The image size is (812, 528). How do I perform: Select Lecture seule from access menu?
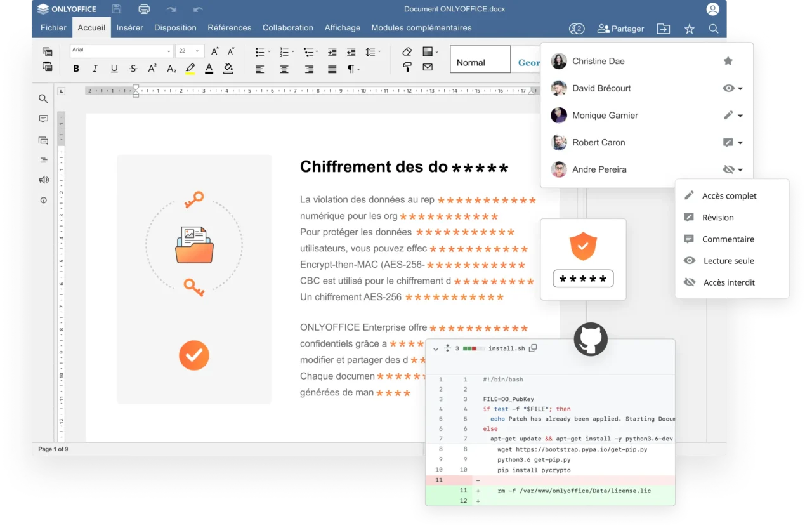pos(728,261)
